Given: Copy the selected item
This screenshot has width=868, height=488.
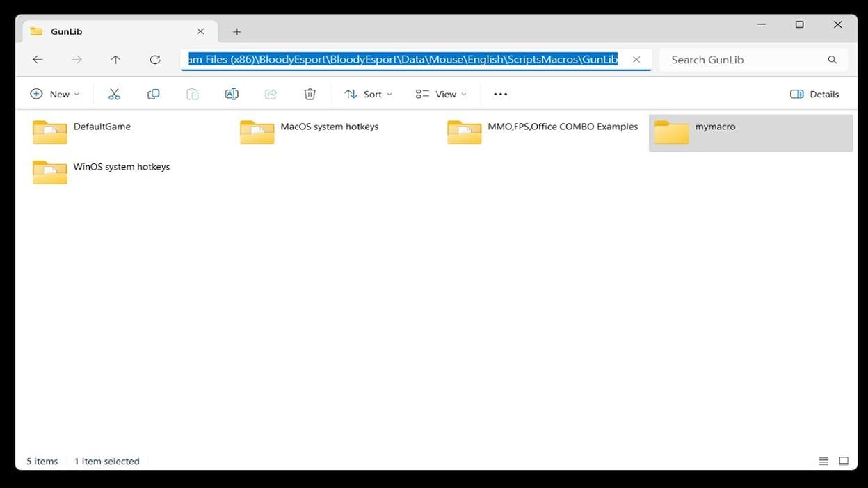Looking at the screenshot, I should coord(154,94).
